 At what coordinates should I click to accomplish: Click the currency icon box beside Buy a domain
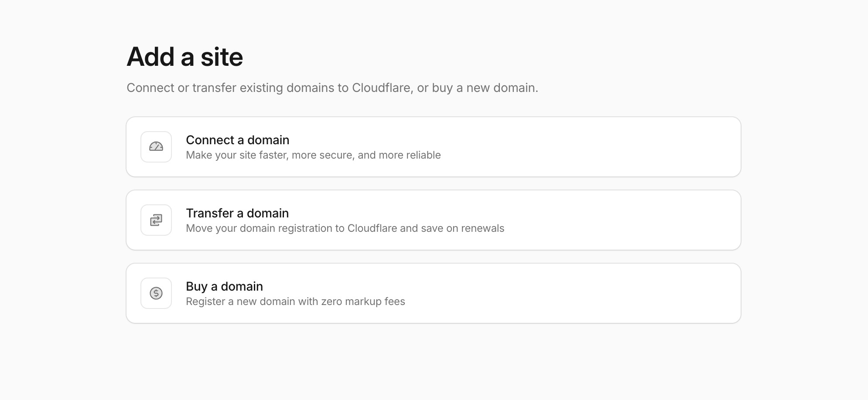click(156, 293)
